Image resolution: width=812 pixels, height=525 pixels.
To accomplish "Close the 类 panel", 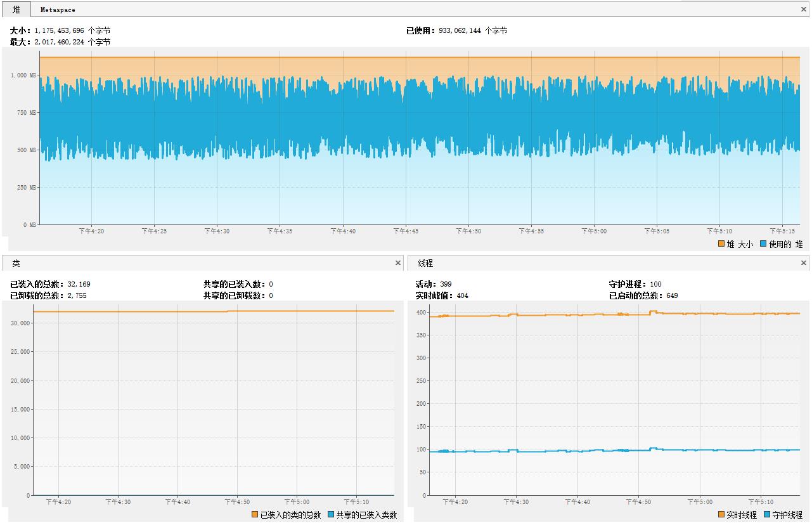I will point(398,262).
